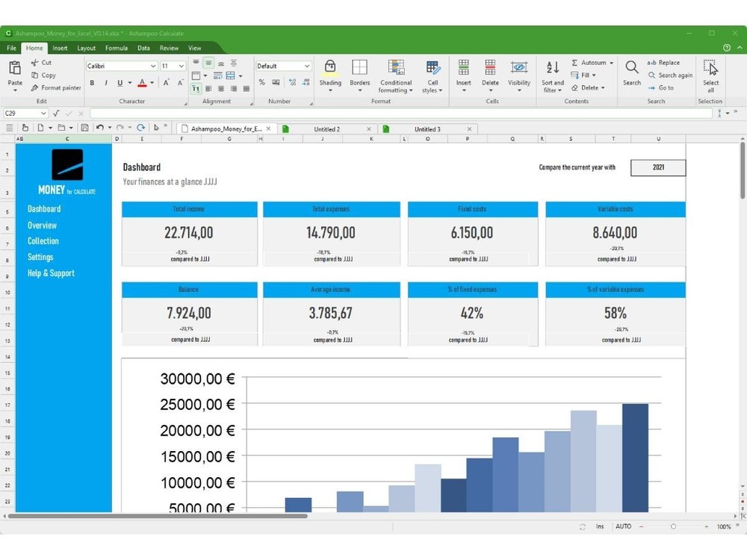Open the Shading tool
Image resolution: width=747 pixels, height=560 pixels.
[330, 75]
